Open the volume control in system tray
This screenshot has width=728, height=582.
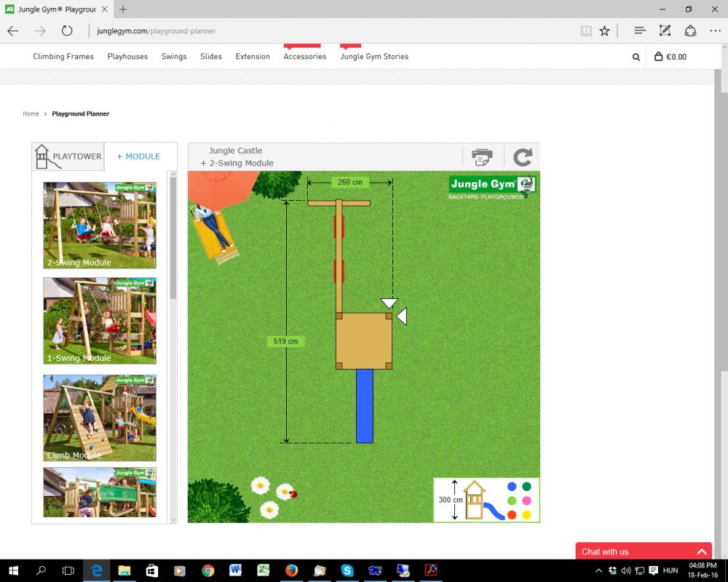tap(626, 570)
